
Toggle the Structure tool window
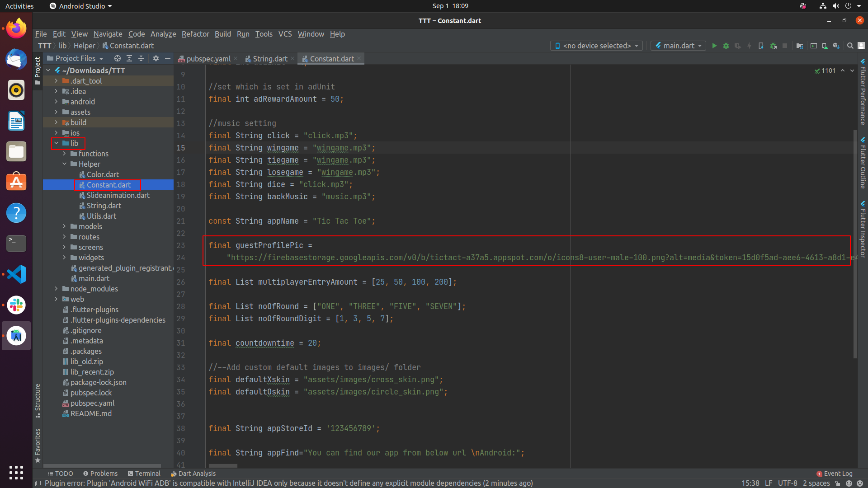point(38,400)
